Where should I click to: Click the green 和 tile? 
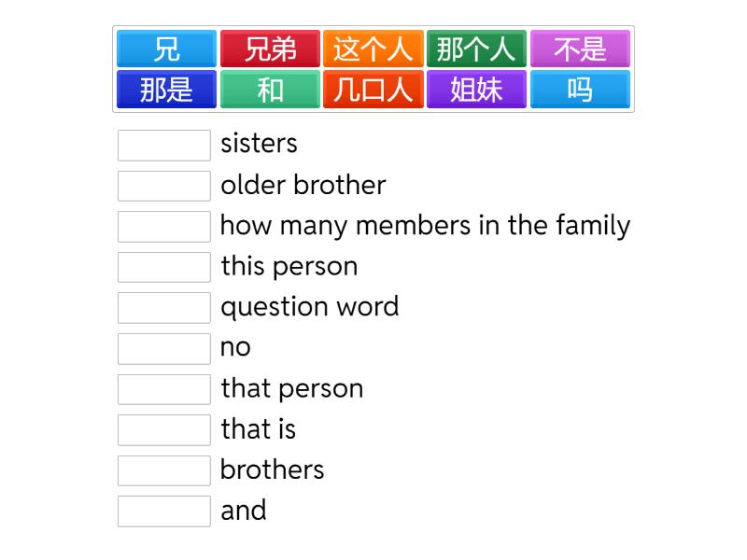pos(270,90)
